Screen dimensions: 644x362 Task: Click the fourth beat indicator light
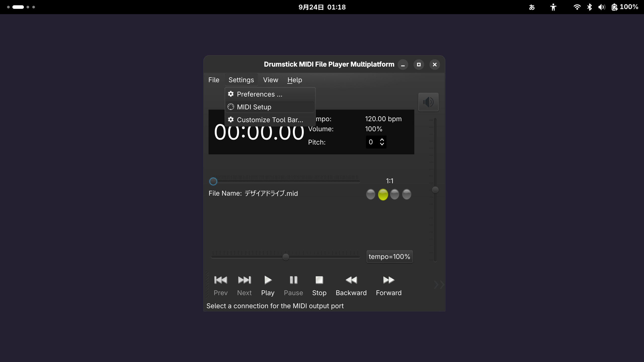point(407,194)
